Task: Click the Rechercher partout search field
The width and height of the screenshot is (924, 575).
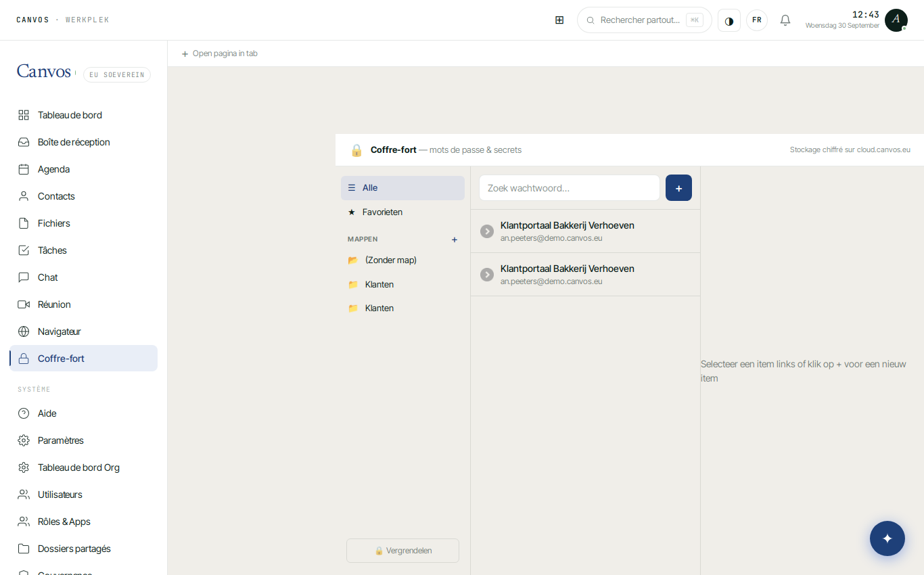Action: click(644, 20)
